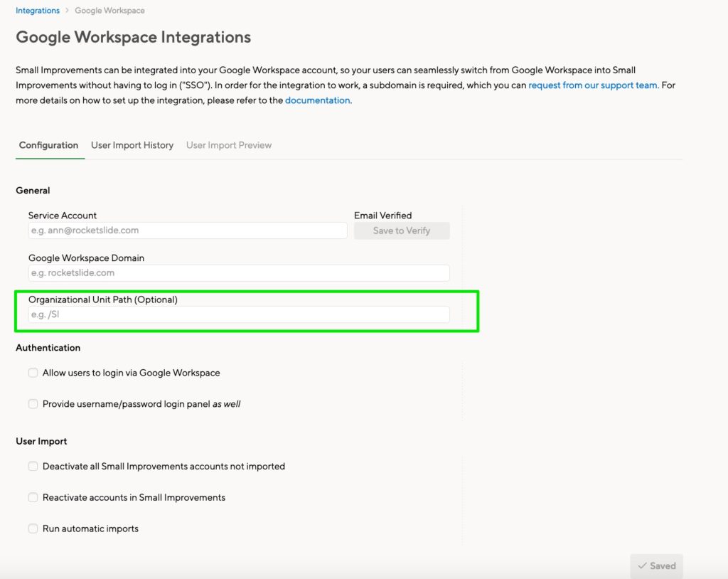Tick 'Deactivate all Small Improvements accounts not imported'
The width and height of the screenshot is (728, 579).
tap(33, 467)
